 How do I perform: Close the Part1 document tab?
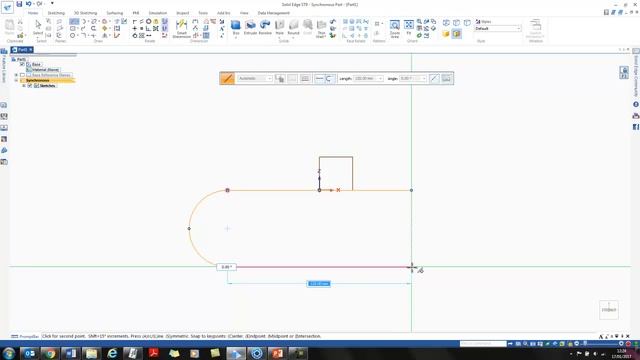point(31,50)
